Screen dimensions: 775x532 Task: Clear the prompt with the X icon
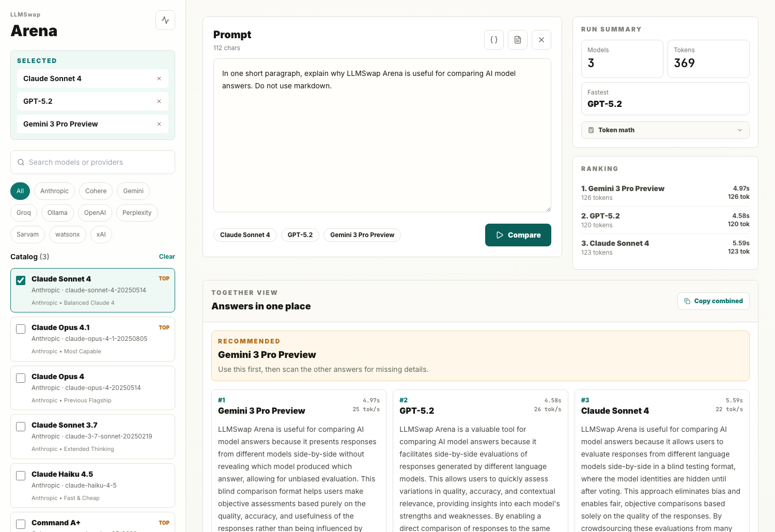(x=541, y=40)
